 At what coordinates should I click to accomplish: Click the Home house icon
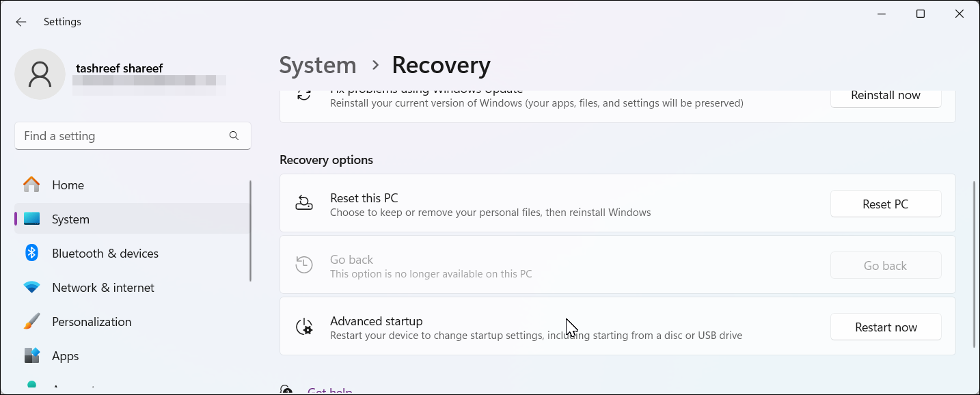pyautogui.click(x=31, y=185)
